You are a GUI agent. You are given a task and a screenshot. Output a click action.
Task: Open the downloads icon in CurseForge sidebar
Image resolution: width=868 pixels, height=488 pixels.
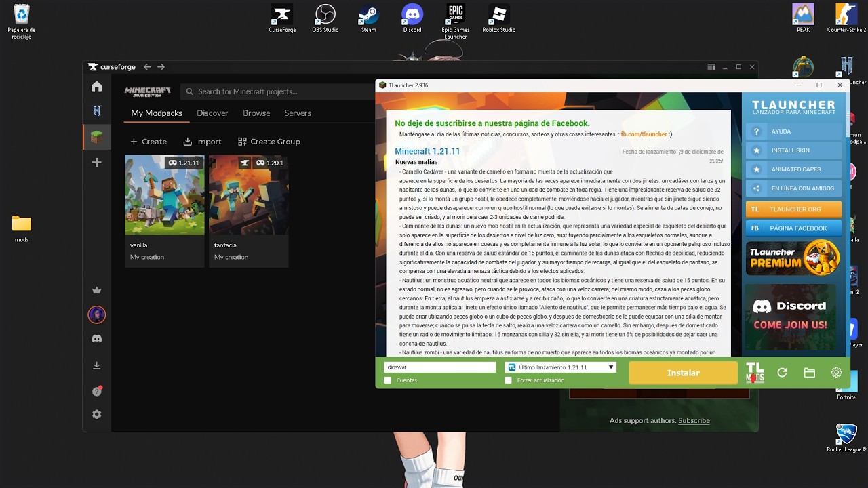[96, 365]
